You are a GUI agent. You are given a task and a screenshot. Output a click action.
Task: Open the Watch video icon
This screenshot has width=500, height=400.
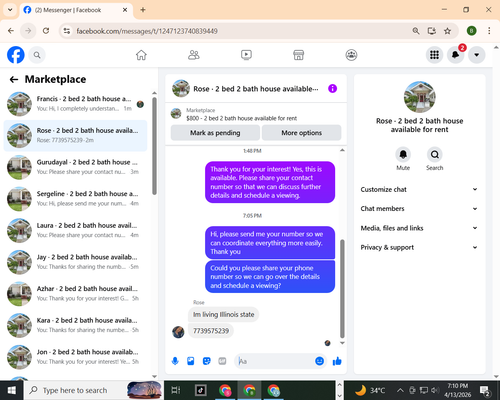point(246,55)
